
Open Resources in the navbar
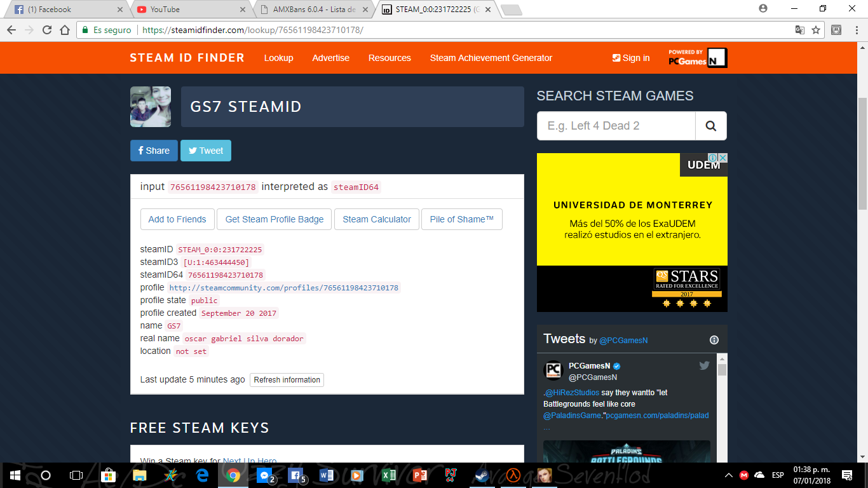pyautogui.click(x=390, y=58)
